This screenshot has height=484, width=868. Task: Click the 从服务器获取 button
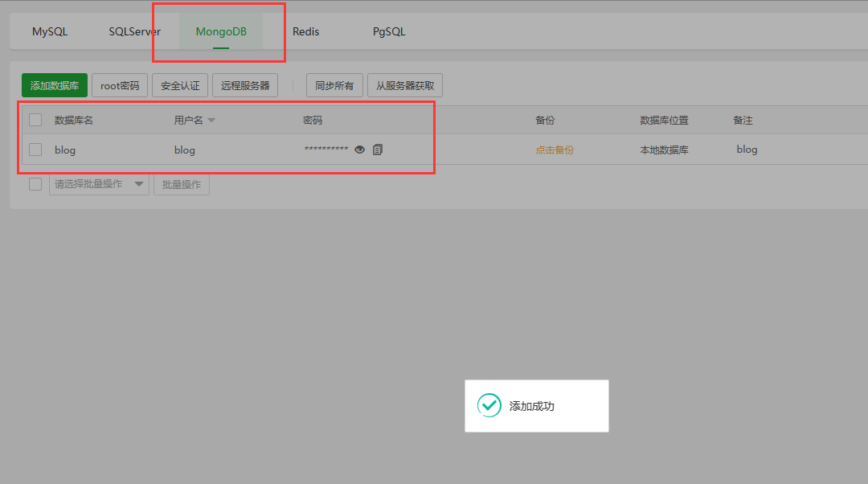[x=405, y=85]
